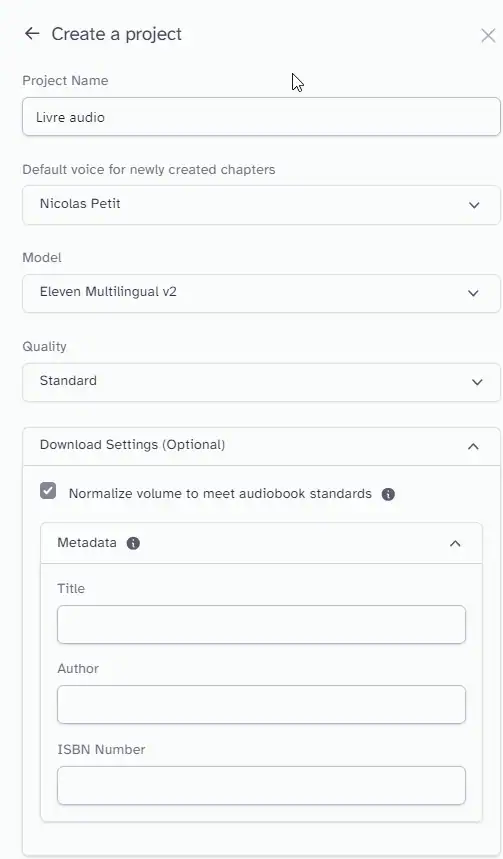Focus the Title metadata input field
This screenshot has width=503, height=859.
[x=261, y=625]
